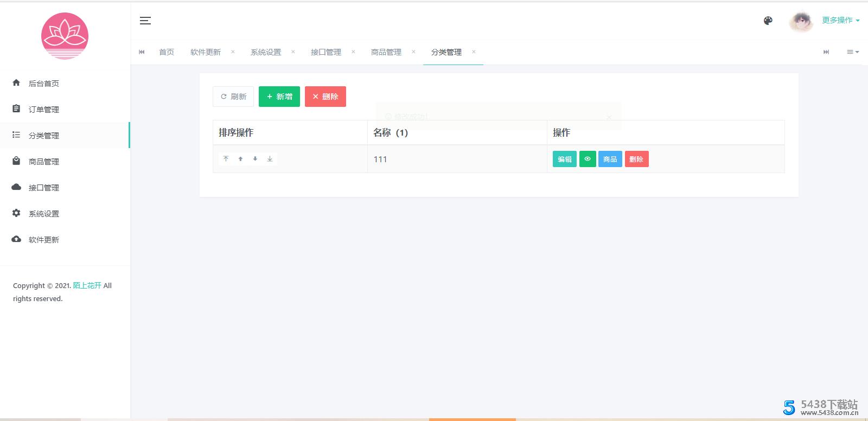
Task: Close the 软件更新 tab
Action: coord(233,52)
